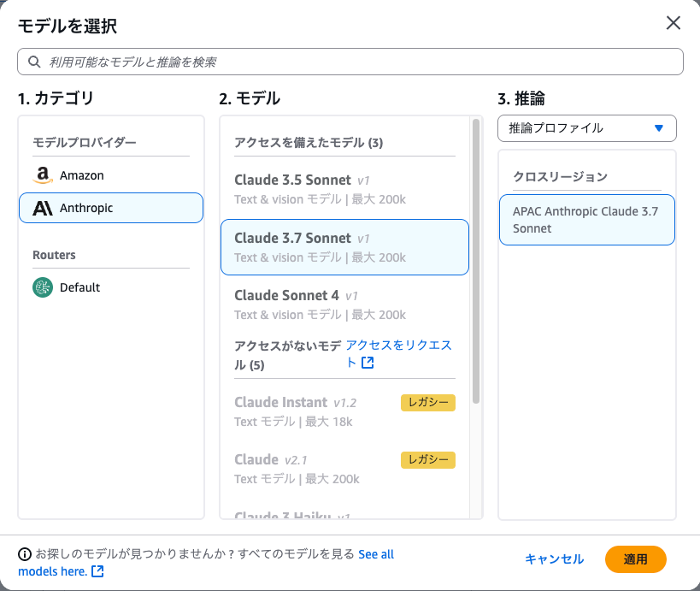Choose the Default router
The image size is (700, 591).
tap(111, 287)
